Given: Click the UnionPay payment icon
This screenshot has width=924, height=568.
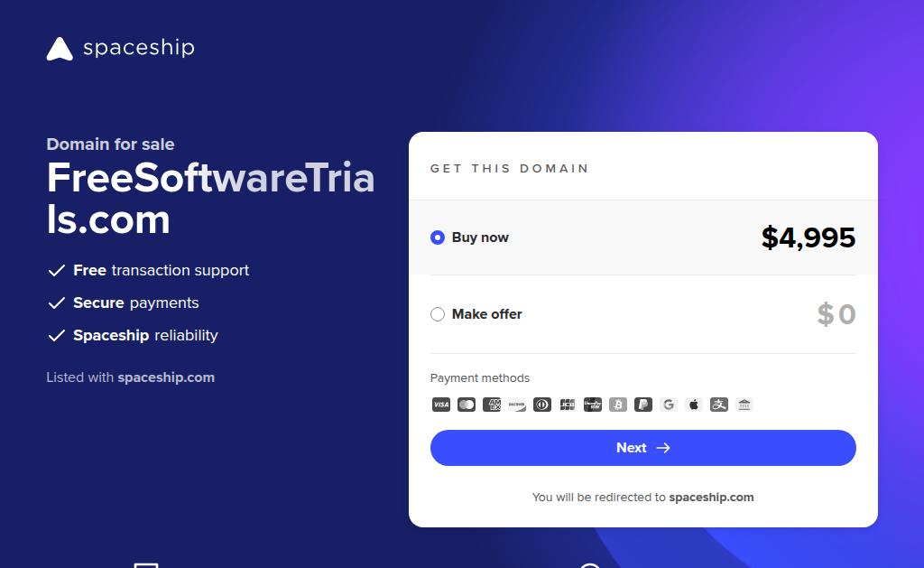Looking at the screenshot, I should [593, 405].
